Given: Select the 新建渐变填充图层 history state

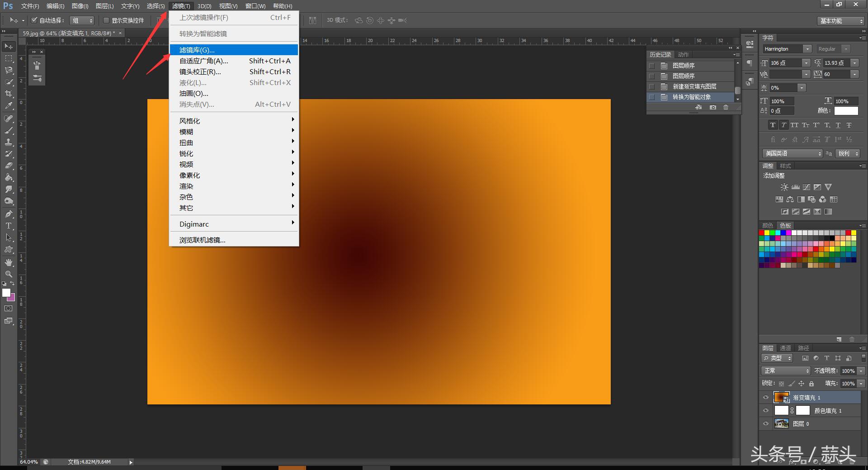Looking at the screenshot, I should click(x=694, y=86).
